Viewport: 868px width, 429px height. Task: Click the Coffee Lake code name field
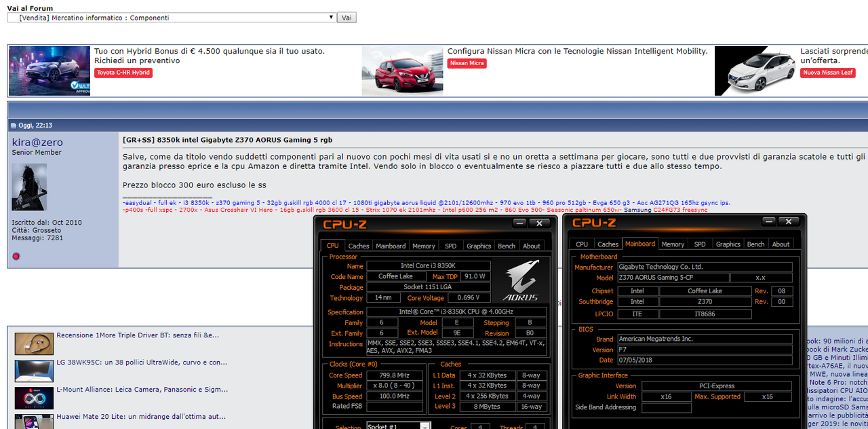(x=395, y=276)
